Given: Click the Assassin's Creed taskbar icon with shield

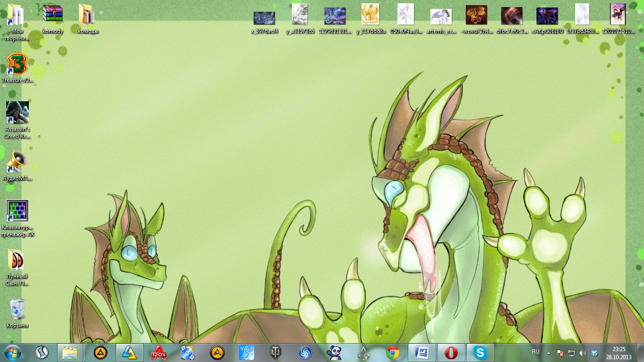Looking at the screenshot, I should (x=363, y=353).
